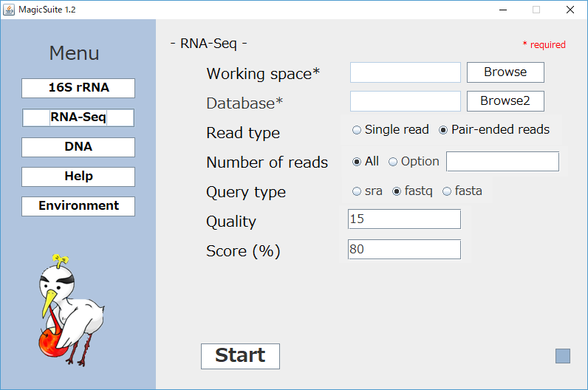Viewport: 588px width, 390px height.
Task: Click Browse for Working space
Action: [x=505, y=72]
